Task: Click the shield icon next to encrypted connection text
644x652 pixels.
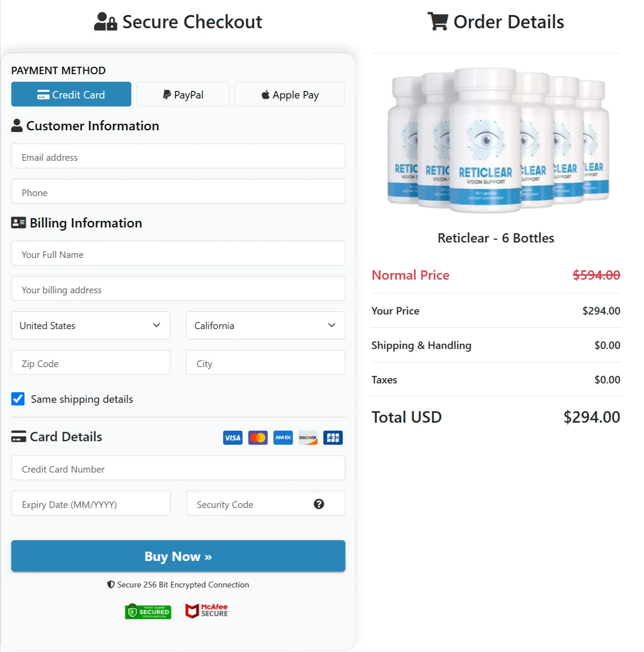Action: [x=110, y=584]
